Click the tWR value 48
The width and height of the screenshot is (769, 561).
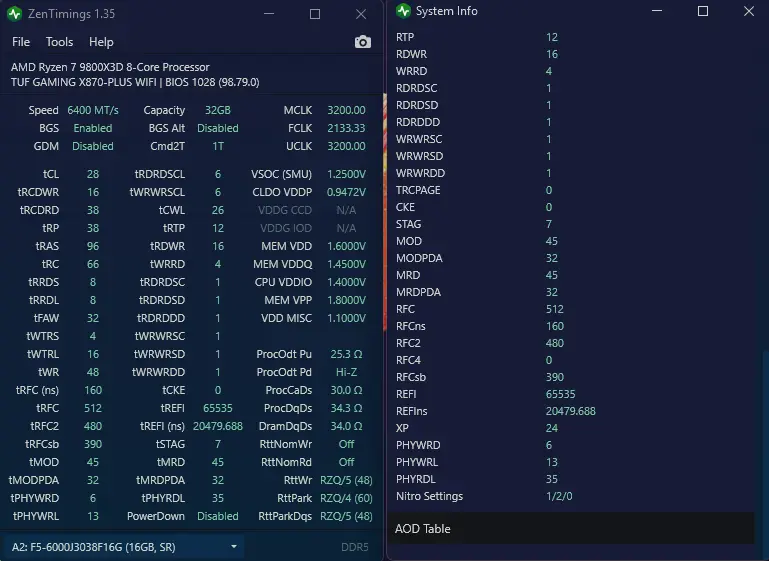[x=93, y=372]
